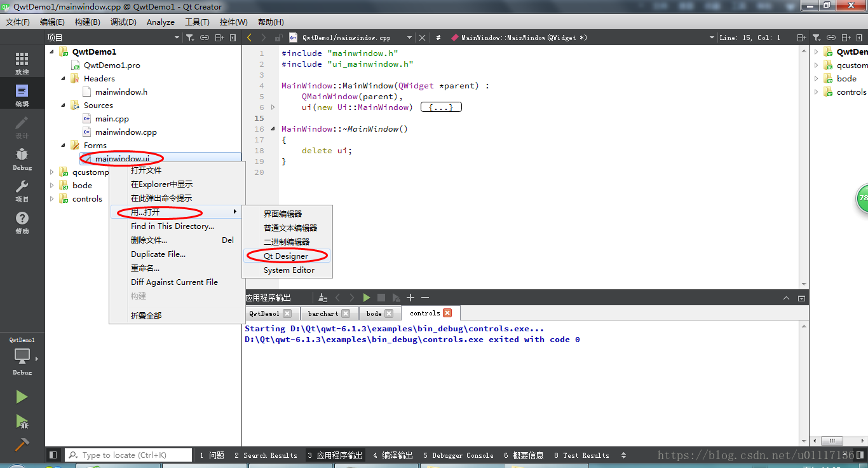This screenshot has width=868, height=468.
Task: Click the minus zoom-out icon in the output toolbar
Action: pyautogui.click(x=425, y=298)
